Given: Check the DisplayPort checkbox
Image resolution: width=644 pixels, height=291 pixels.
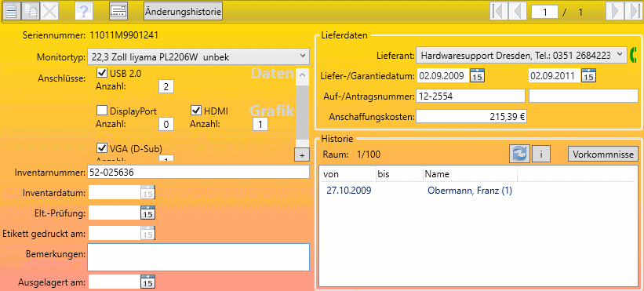Looking at the screenshot, I should point(101,111).
